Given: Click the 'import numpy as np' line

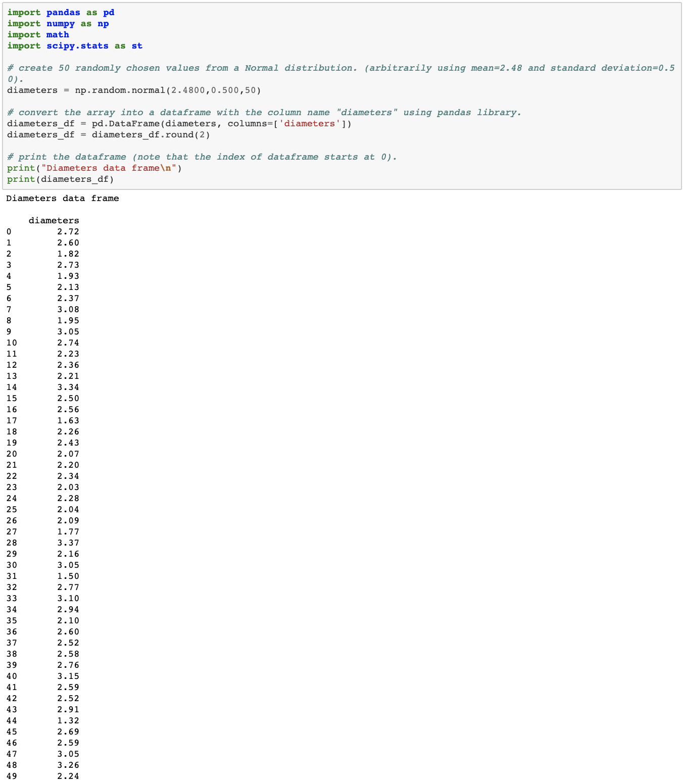Looking at the screenshot, I should pyautogui.click(x=58, y=24).
